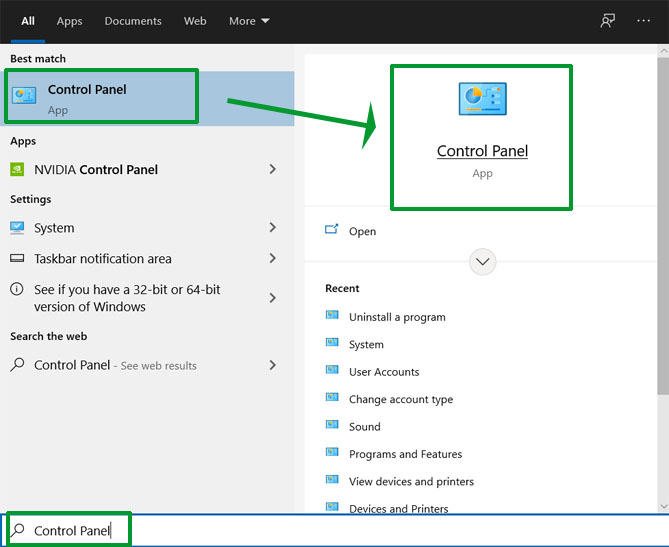The width and height of the screenshot is (669, 547).
Task: Expand the Taskbar notification area arrow
Action: 273,258
